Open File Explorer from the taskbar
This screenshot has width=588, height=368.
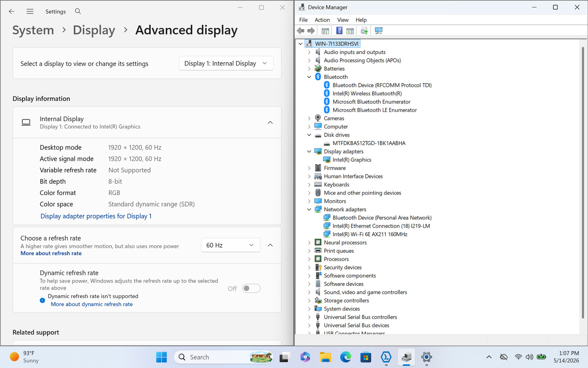[325, 357]
